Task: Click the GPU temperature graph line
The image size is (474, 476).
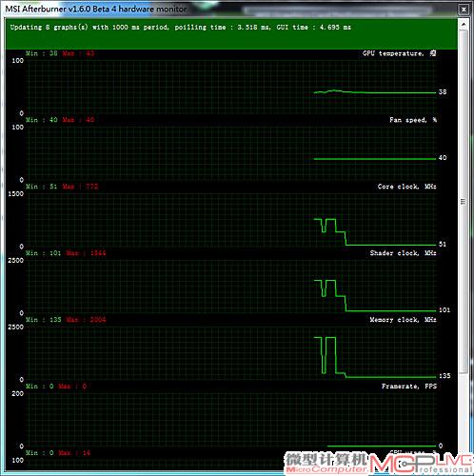Action: [x=375, y=92]
